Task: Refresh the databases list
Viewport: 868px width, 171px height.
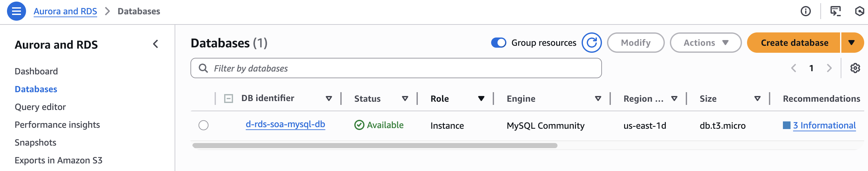Action: [591, 43]
